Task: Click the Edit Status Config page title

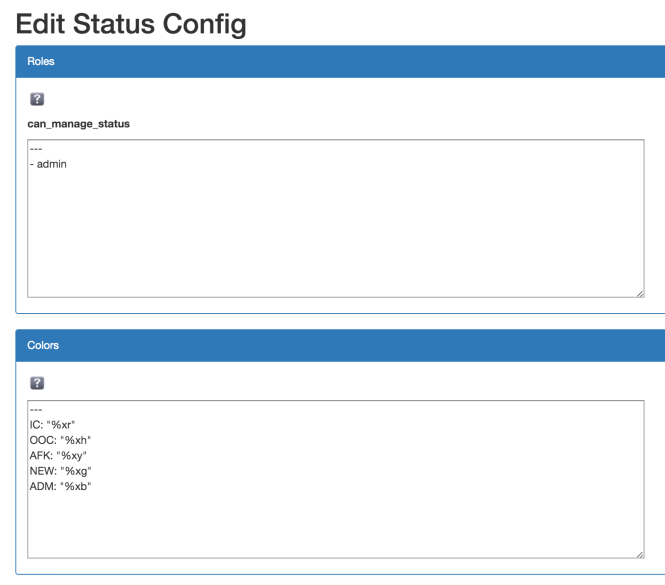Action: tap(131, 24)
